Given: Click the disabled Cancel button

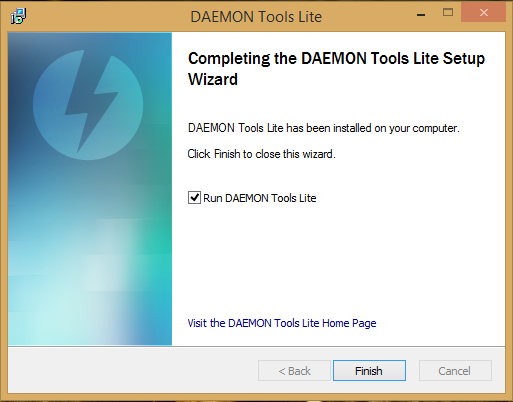Looking at the screenshot, I should click(x=455, y=370).
